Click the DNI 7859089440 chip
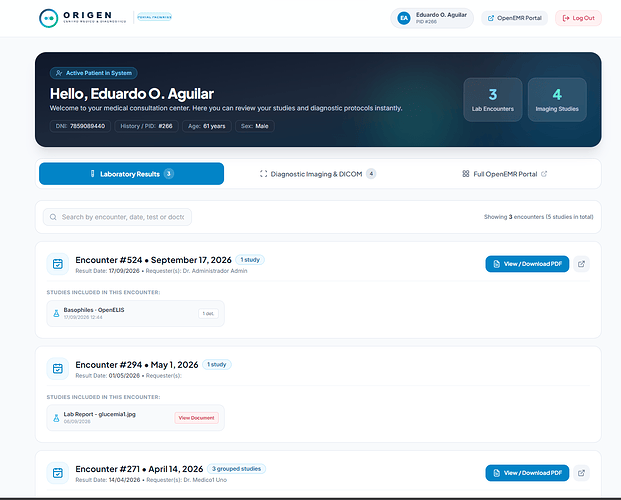The height and width of the screenshot is (500, 621). tap(80, 126)
